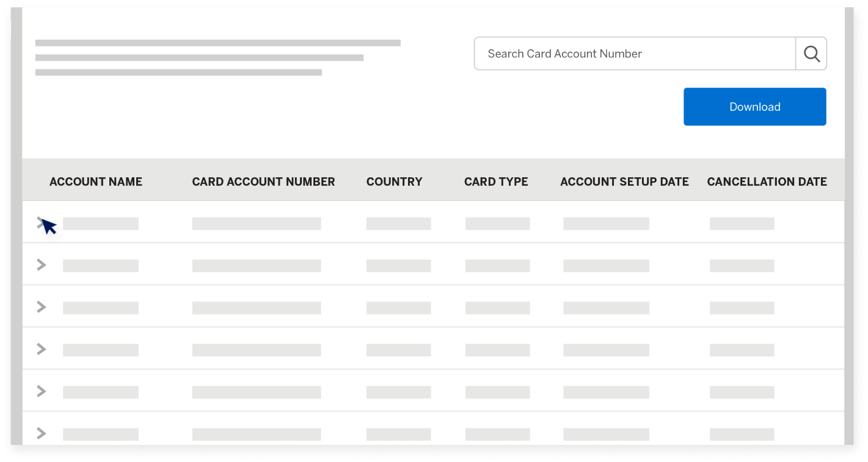Viewport: 868px width, 462px height.
Task: Sort by the Account Name column header
Action: coord(96,182)
